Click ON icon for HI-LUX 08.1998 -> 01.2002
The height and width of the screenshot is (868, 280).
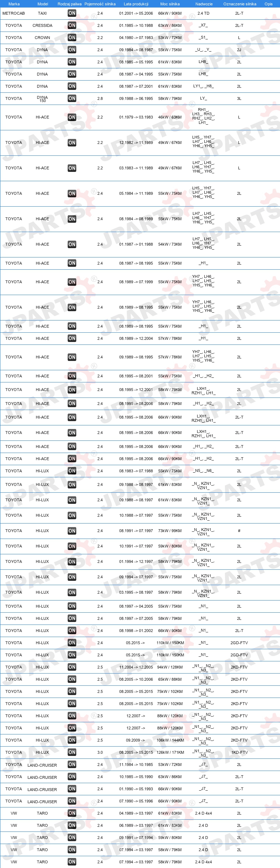pos(72,631)
